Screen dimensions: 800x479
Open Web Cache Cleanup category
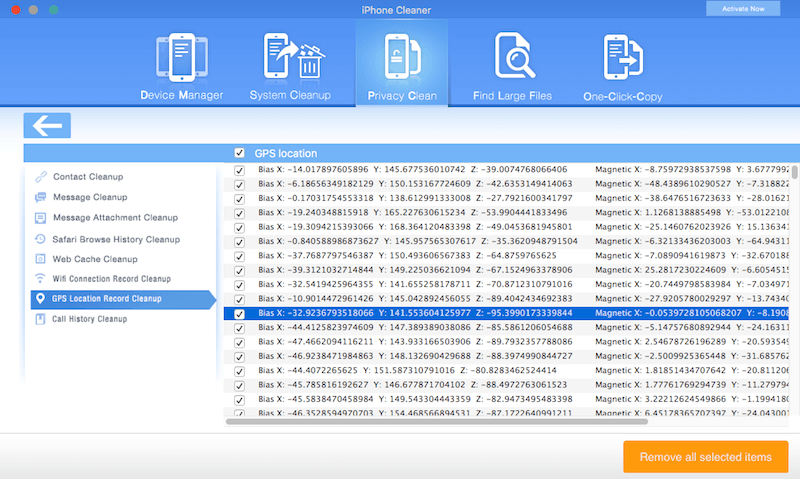[95, 259]
